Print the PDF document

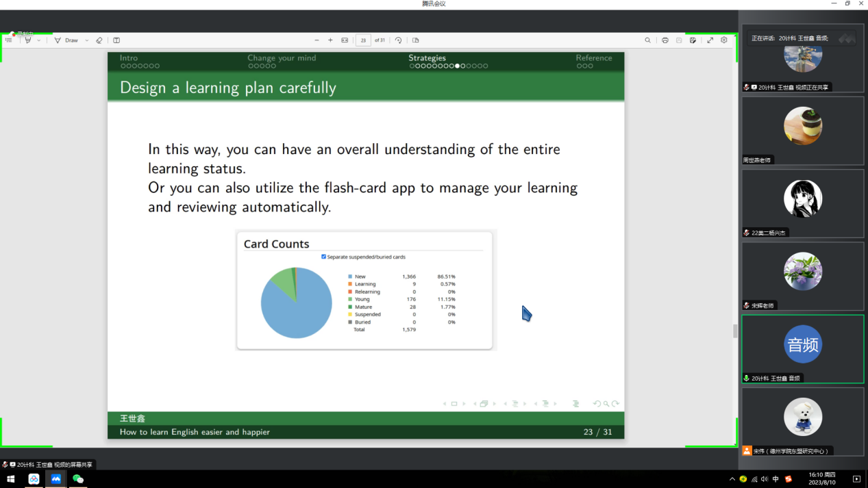click(x=665, y=40)
